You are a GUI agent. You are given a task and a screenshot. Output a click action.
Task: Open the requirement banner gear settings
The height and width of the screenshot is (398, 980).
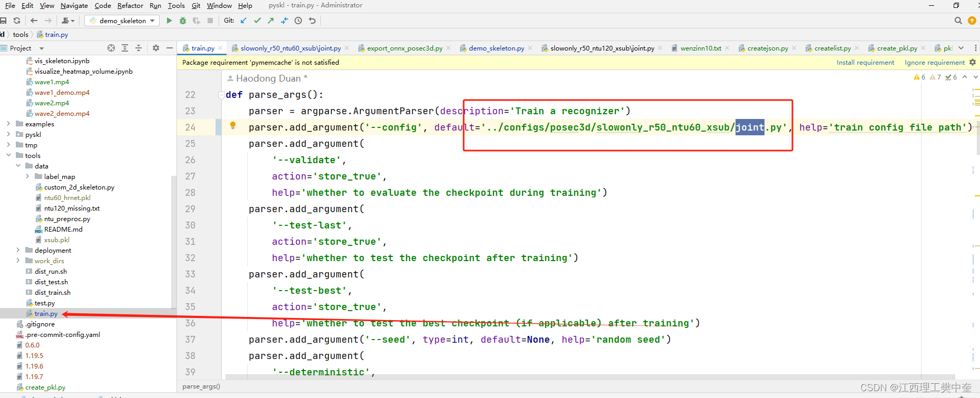coord(973,62)
